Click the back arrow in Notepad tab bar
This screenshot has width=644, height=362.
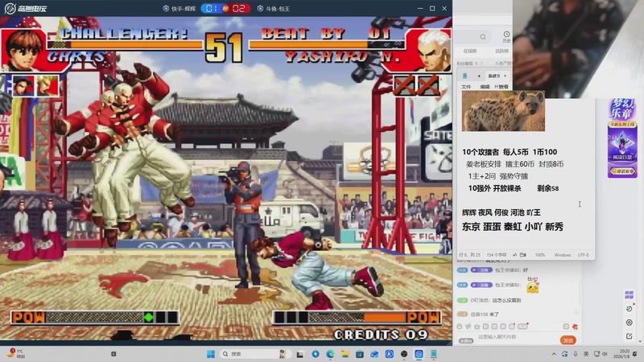click(479, 76)
